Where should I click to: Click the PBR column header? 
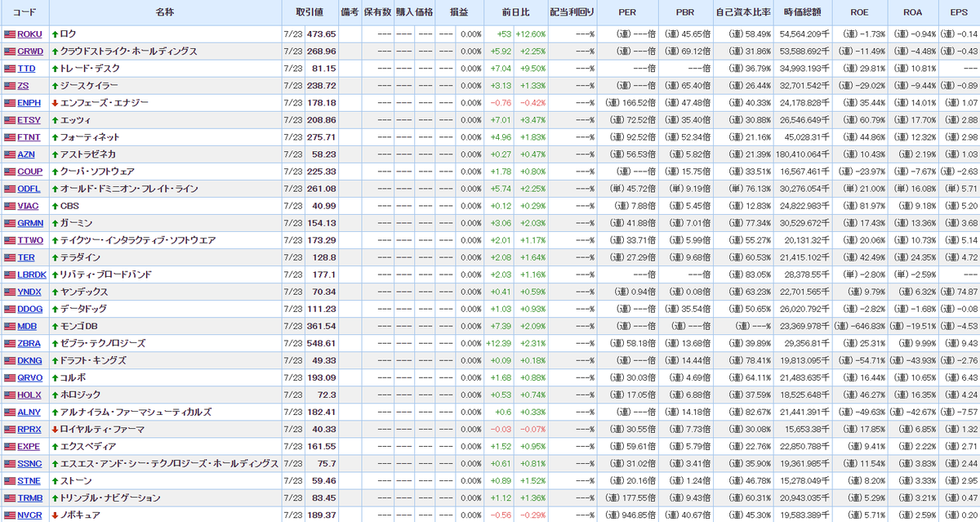(x=685, y=13)
